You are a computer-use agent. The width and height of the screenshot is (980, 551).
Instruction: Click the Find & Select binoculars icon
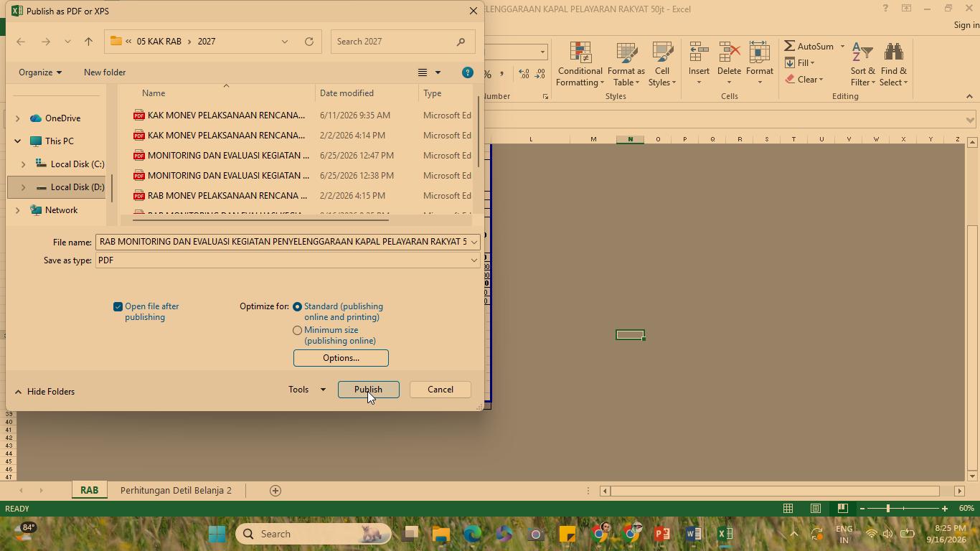893,54
